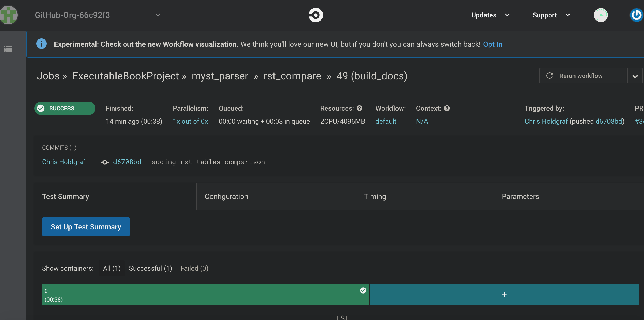Switch to the Timing tab
644x320 pixels.
[425, 196]
